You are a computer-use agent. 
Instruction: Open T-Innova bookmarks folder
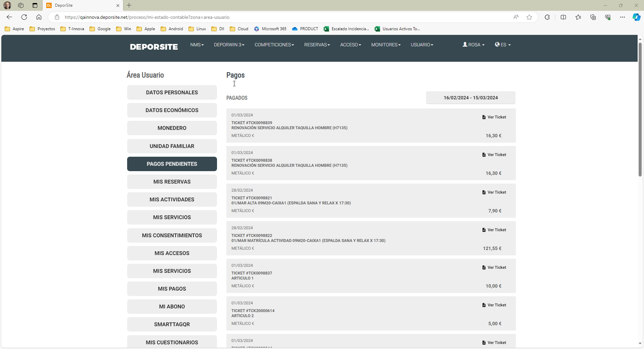click(72, 29)
